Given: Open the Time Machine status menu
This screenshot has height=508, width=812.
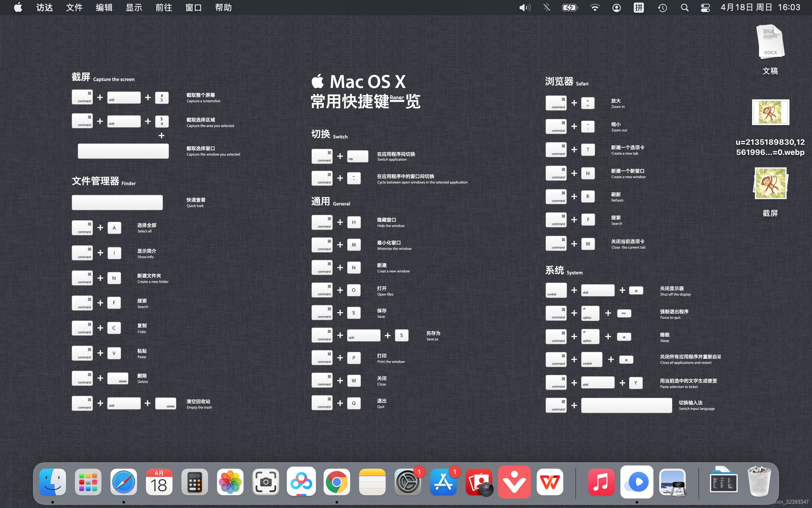Looking at the screenshot, I should pos(662,7).
